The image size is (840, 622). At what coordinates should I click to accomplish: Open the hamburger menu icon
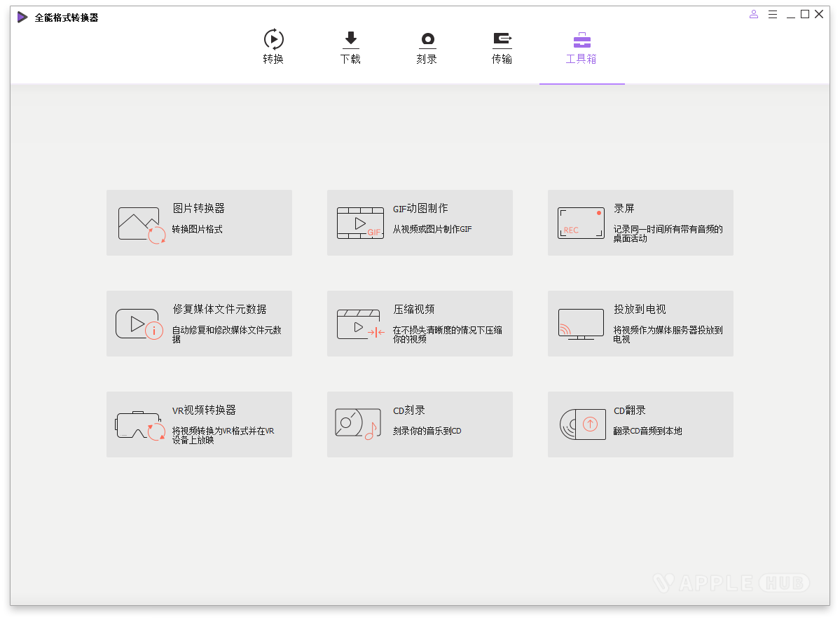(772, 14)
